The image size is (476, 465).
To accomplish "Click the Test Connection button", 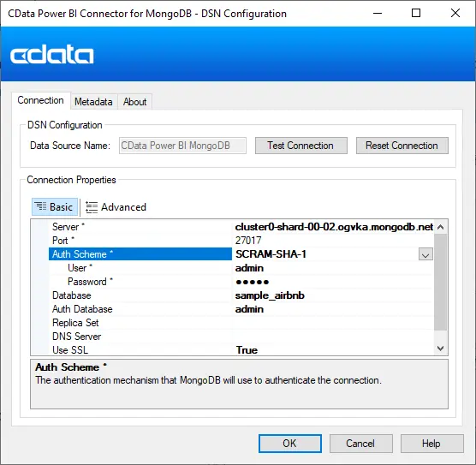I will coord(300,146).
